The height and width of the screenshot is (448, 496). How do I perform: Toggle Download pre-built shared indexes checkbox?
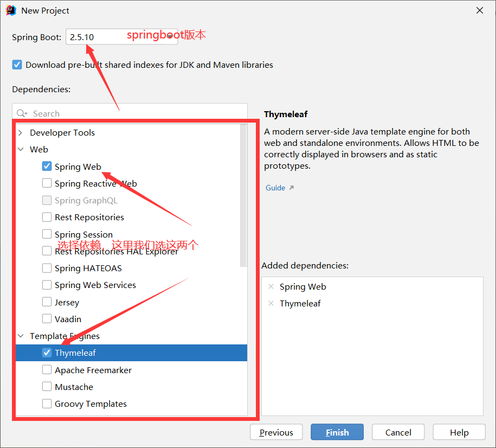click(x=17, y=65)
